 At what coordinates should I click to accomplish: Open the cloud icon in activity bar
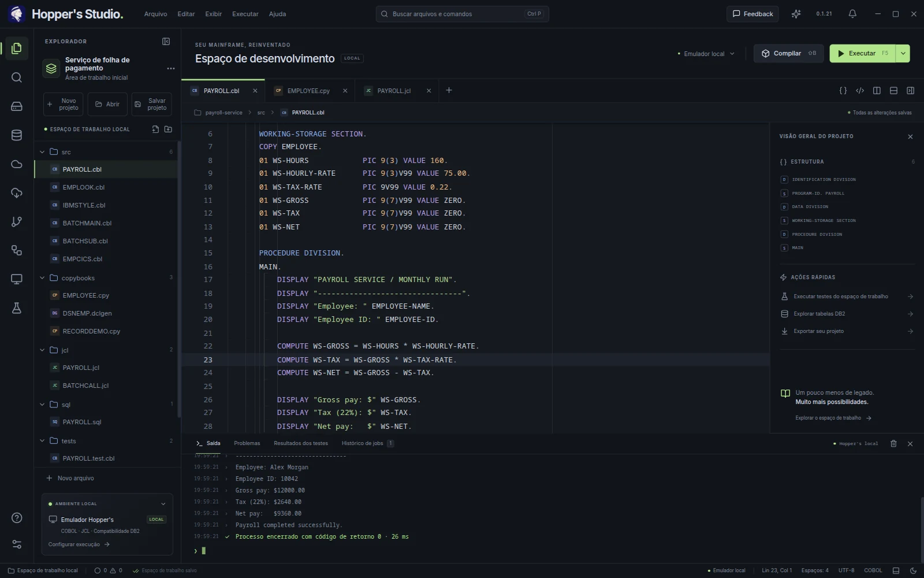(17, 164)
